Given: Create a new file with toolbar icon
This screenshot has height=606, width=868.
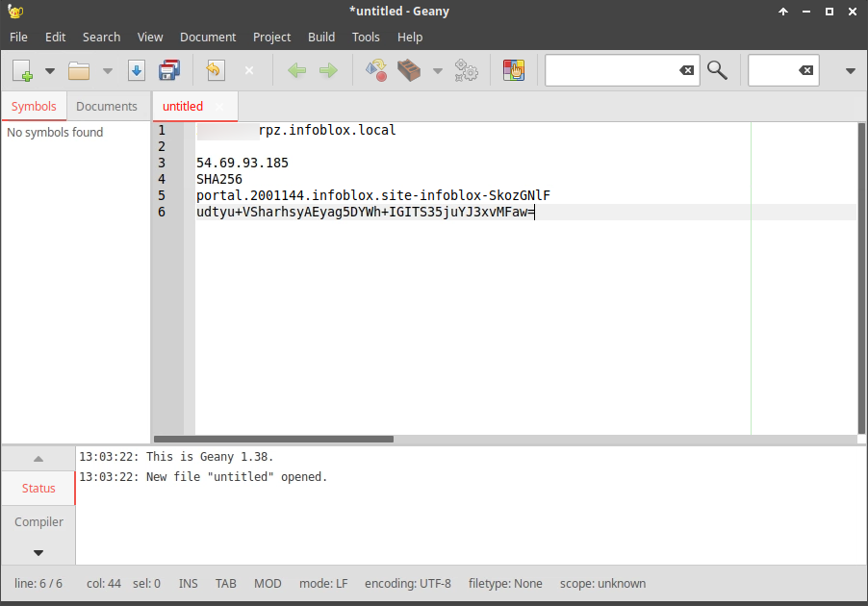Looking at the screenshot, I should [x=23, y=70].
